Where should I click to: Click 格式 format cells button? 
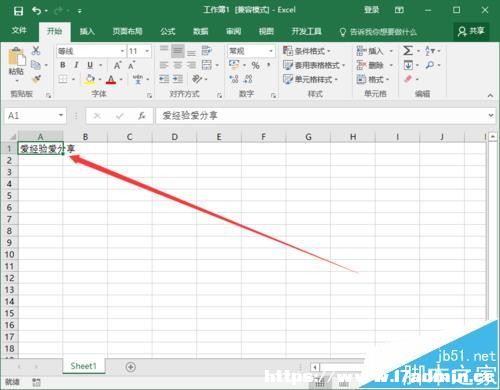click(373, 79)
